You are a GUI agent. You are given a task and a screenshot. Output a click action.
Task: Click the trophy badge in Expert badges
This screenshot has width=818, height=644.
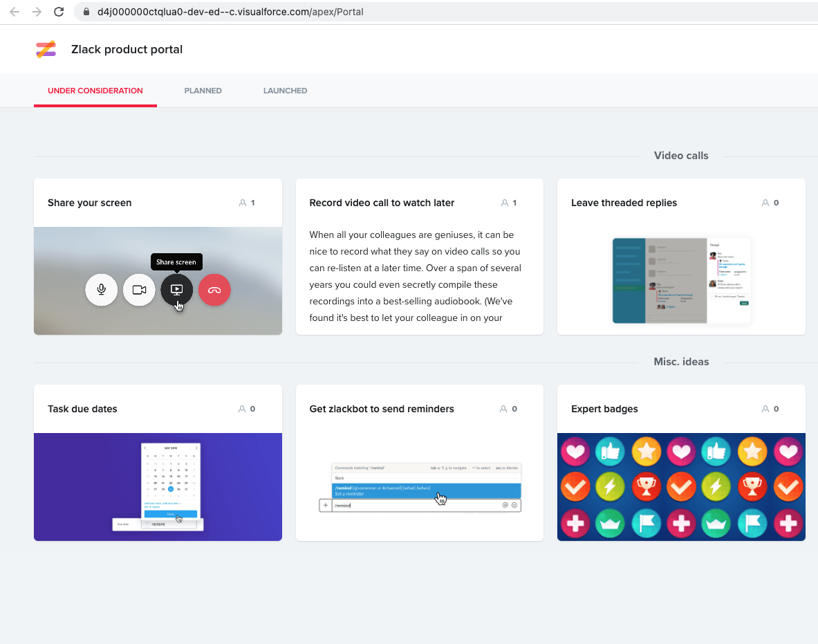click(647, 486)
